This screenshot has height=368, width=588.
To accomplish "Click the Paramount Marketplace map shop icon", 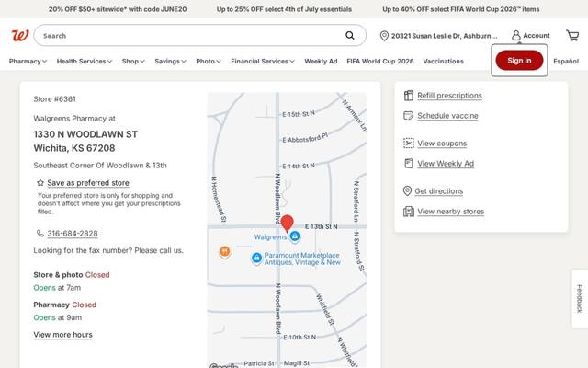I will [x=256, y=258].
